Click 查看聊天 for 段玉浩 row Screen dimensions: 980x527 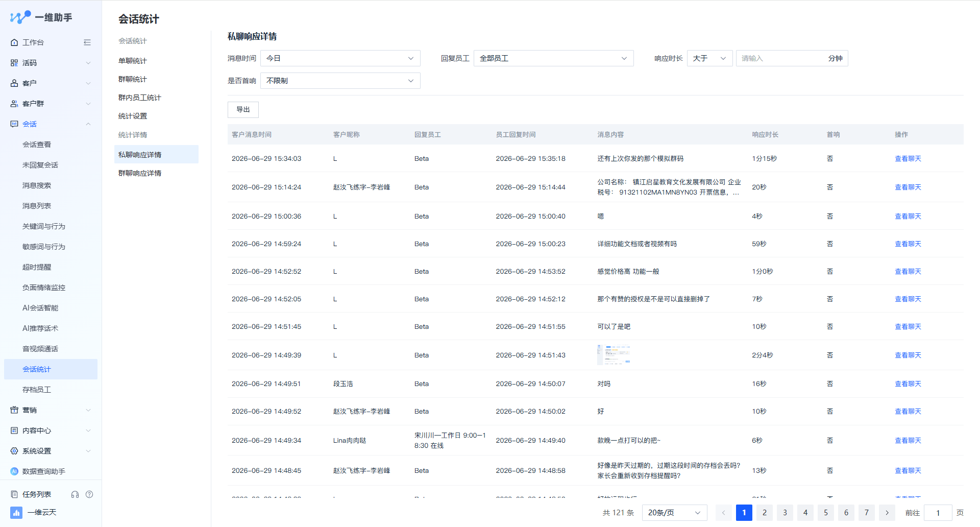pos(908,384)
